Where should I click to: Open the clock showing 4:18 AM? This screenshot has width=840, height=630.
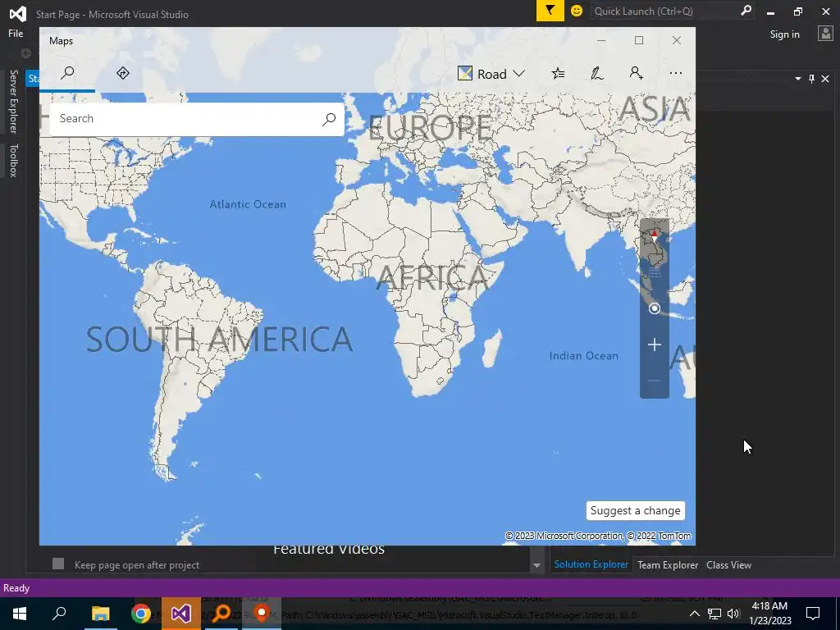click(769, 614)
